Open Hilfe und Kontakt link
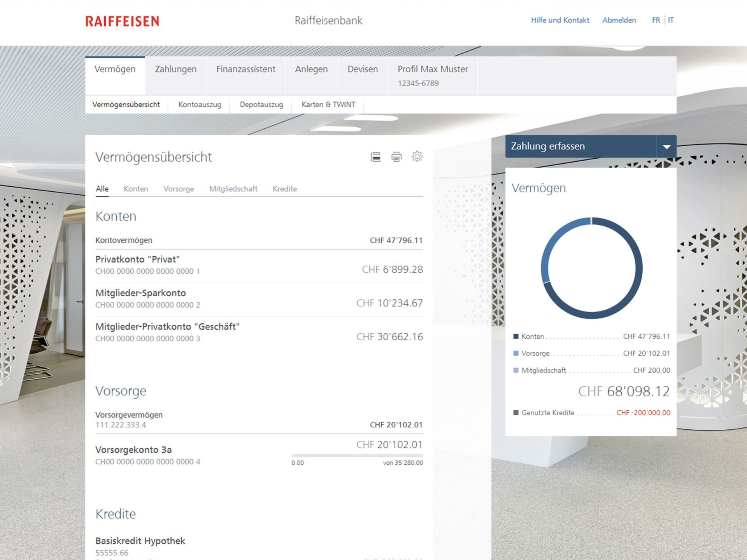Screen dimensions: 747x560 560,20
